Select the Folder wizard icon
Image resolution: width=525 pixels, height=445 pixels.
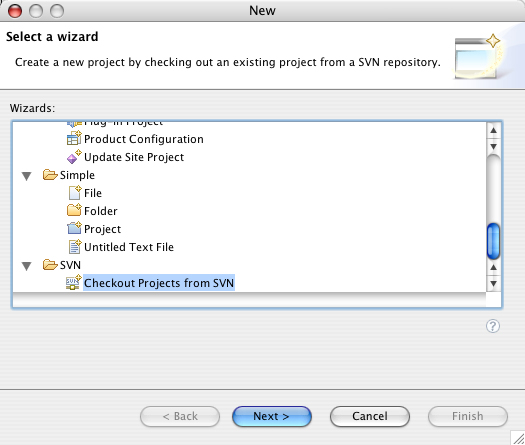click(x=74, y=210)
